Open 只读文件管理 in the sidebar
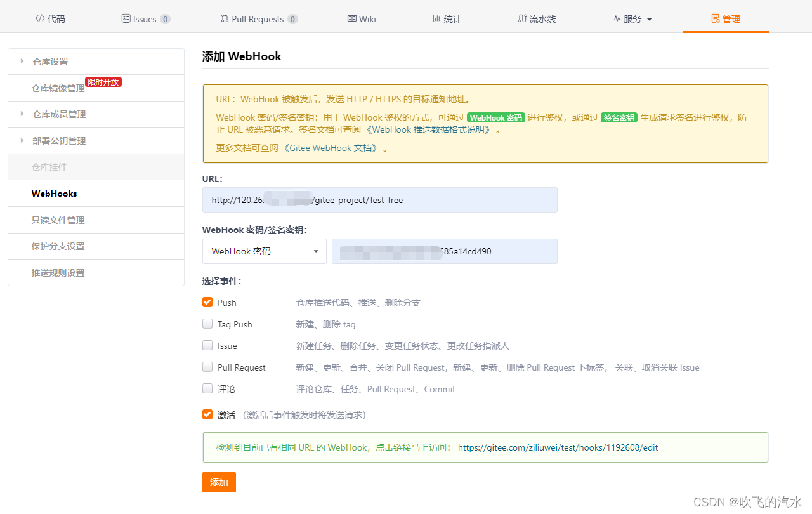This screenshot has width=812, height=514. click(96, 220)
